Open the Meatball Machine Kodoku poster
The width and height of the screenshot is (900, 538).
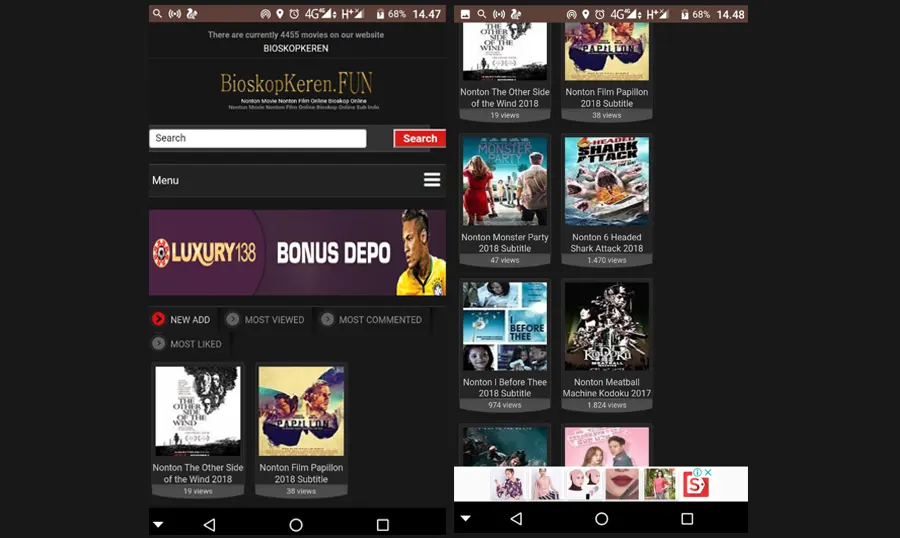(x=607, y=326)
